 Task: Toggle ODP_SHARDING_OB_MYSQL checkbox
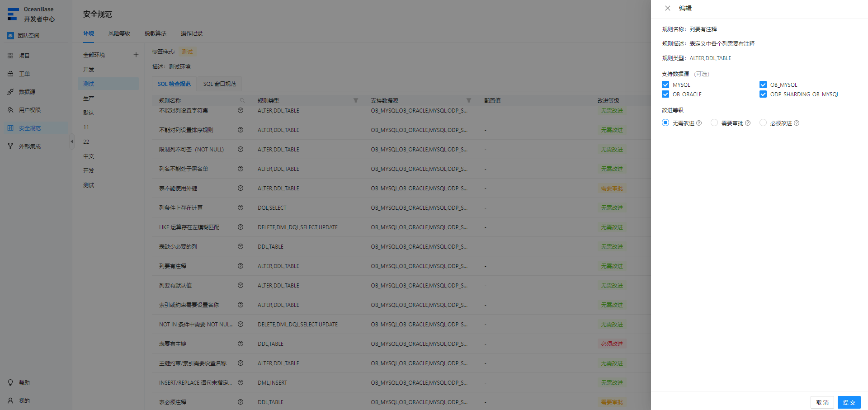(x=763, y=94)
